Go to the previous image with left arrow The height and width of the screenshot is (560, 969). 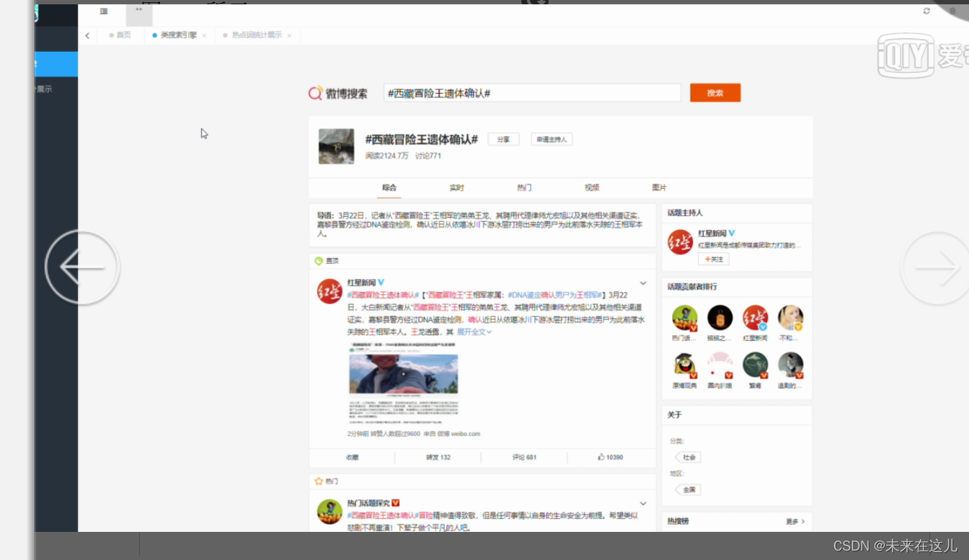[x=82, y=268]
